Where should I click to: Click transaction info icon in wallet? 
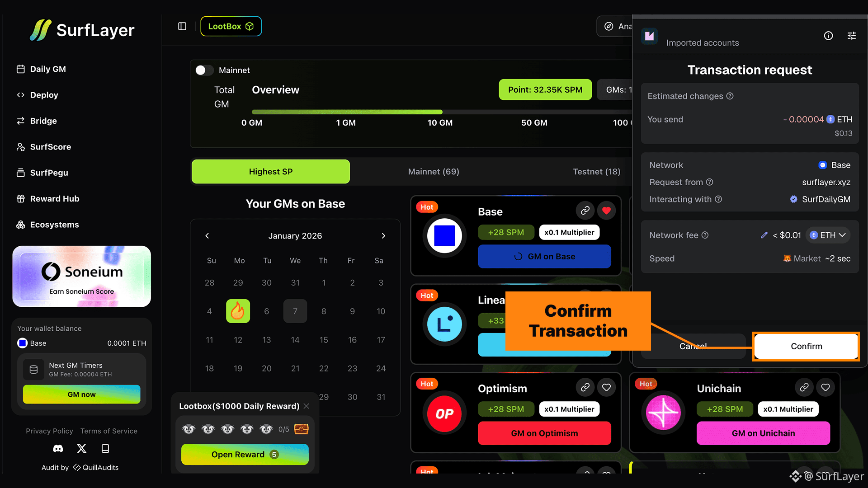(x=828, y=36)
